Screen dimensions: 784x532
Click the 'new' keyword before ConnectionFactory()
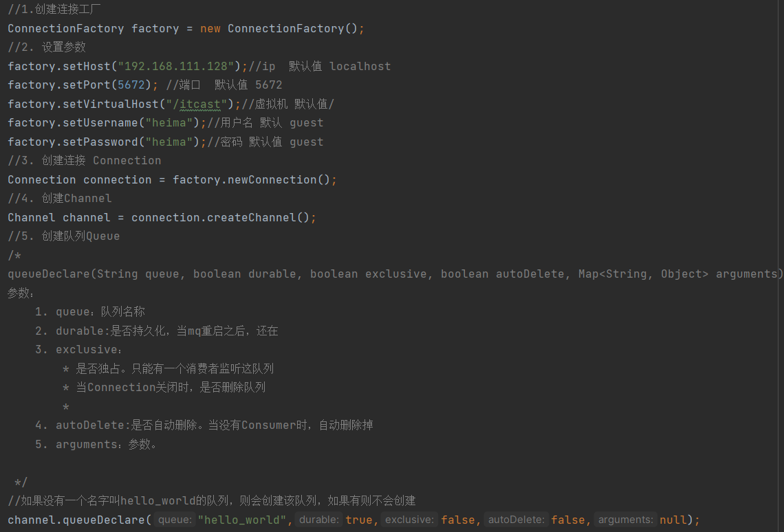(x=210, y=28)
